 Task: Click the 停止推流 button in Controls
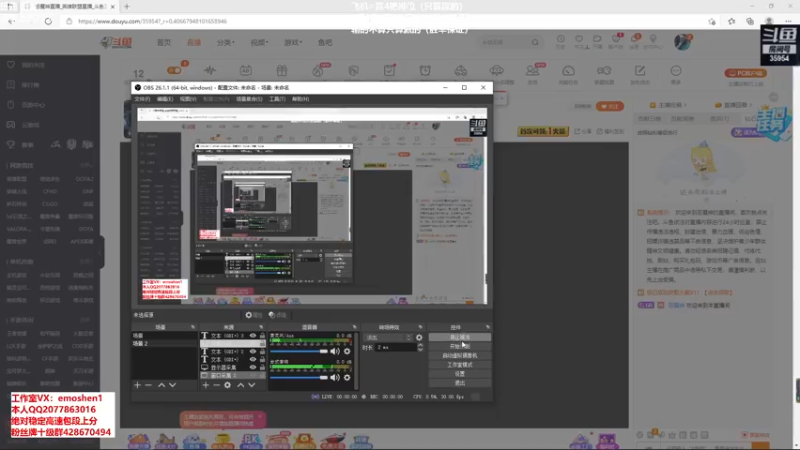point(460,337)
